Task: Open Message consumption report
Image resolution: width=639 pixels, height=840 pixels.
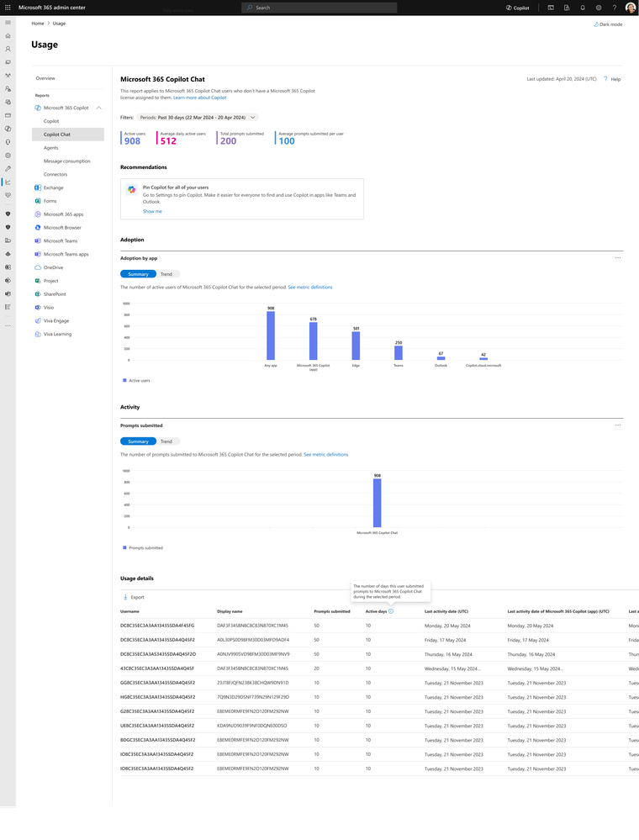Action: pyautogui.click(x=67, y=161)
